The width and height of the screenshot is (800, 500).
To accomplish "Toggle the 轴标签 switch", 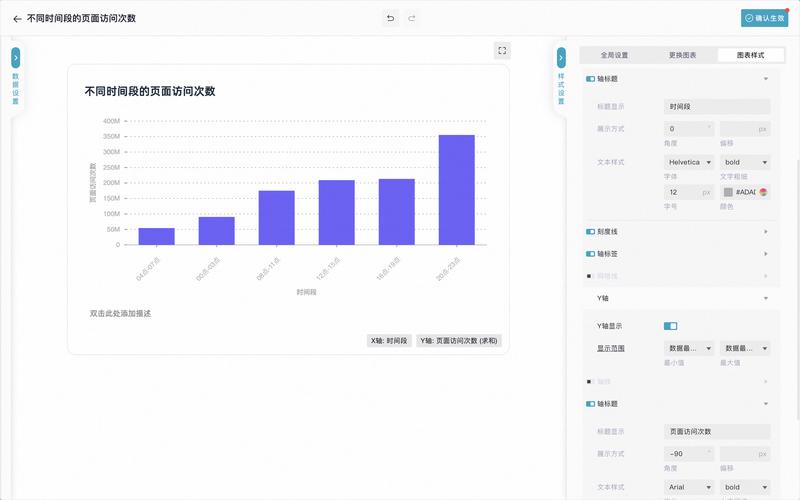I will point(590,254).
